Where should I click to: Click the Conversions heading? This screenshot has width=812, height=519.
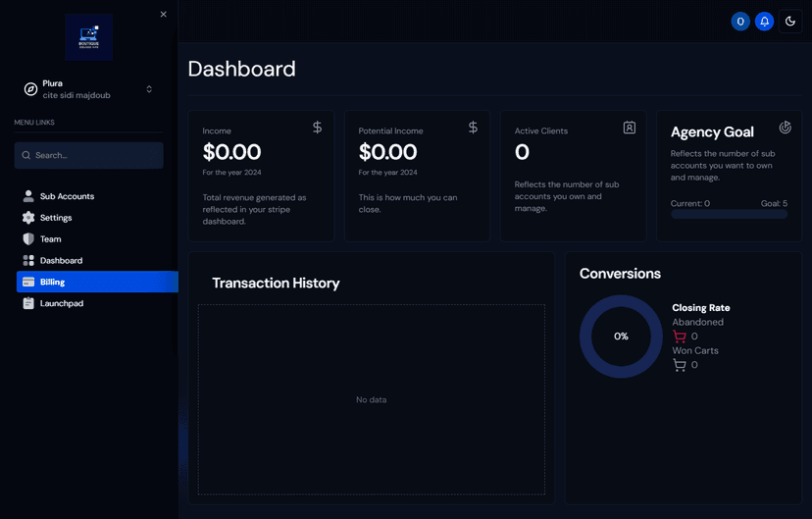tap(620, 274)
